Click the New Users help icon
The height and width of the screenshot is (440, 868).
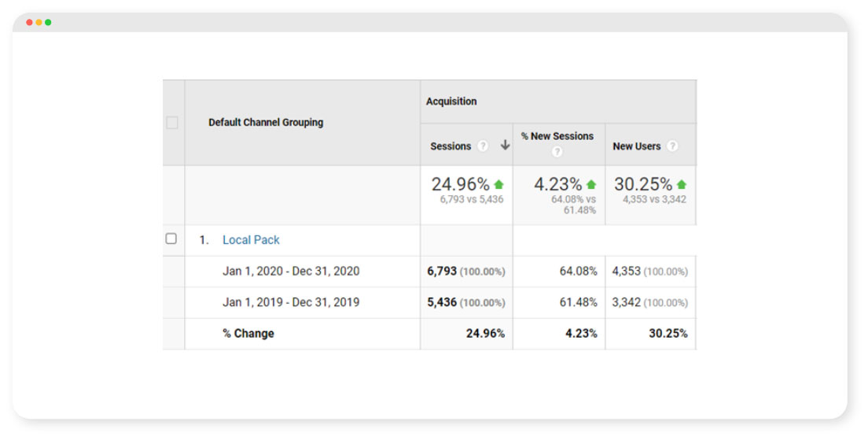pyautogui.click(x=672, y=146)
